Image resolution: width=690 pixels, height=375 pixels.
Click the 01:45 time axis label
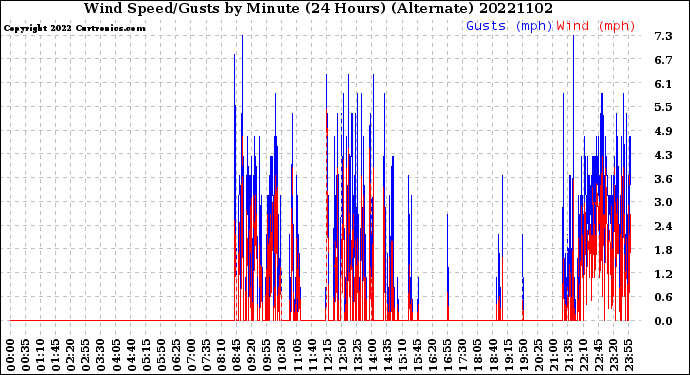coord(56,355)
